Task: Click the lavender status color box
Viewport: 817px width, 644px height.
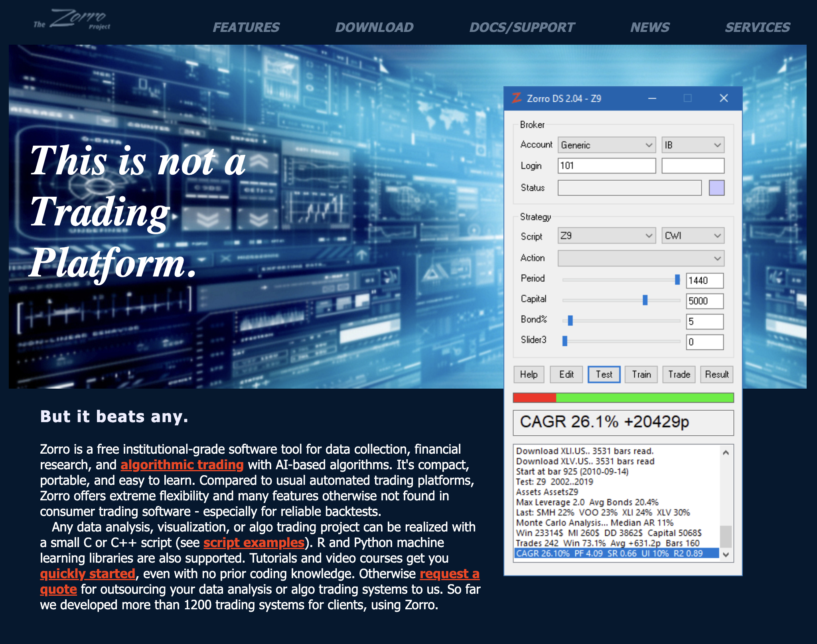Action: pos(716,188)
